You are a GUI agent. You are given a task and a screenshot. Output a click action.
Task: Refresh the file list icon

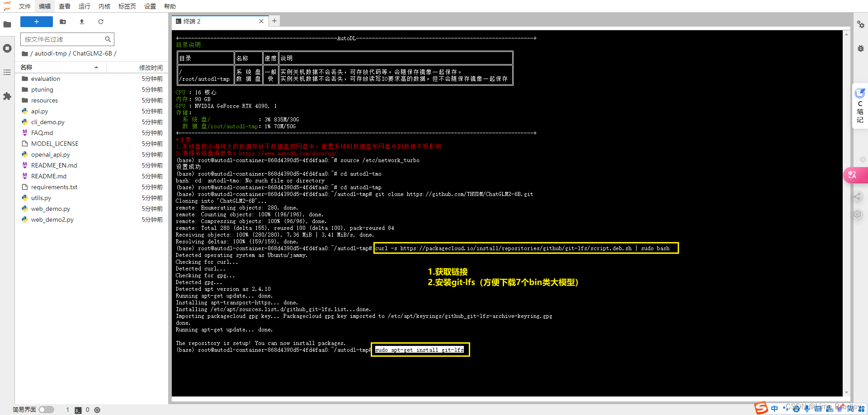[101, 22]
